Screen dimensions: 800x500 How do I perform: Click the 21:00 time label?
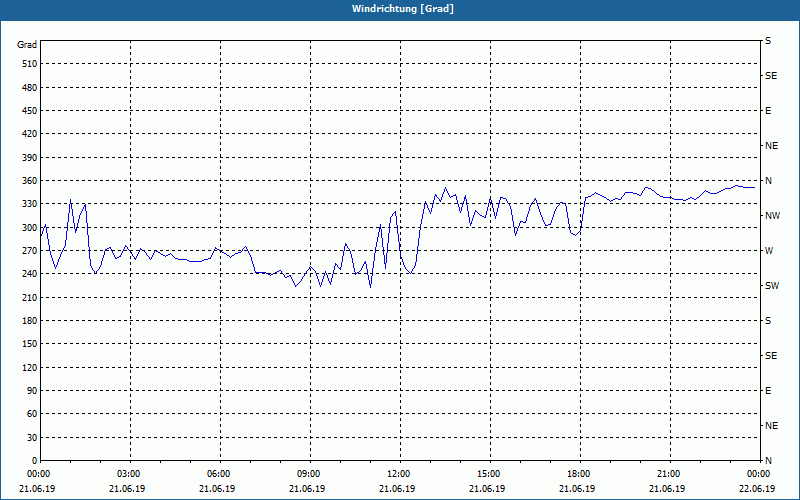pos(668,474)
